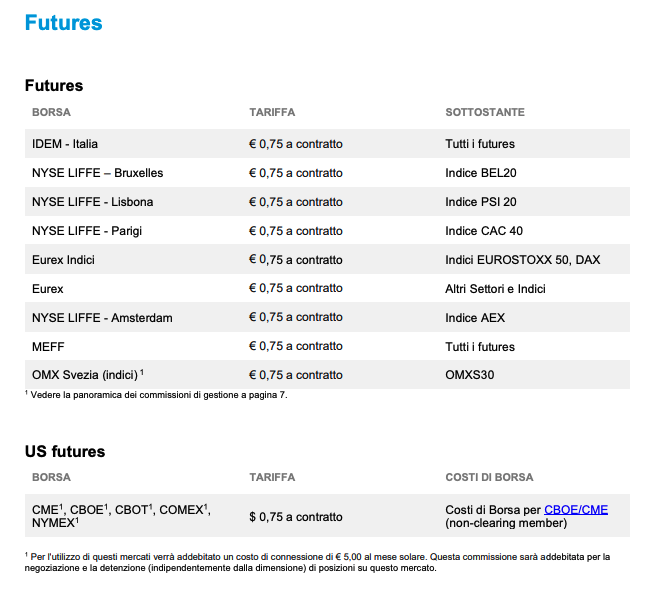The width and height of the screenshot is (649, 606).
Task: Select the blue Futures page title
Action: pos(63,22)
